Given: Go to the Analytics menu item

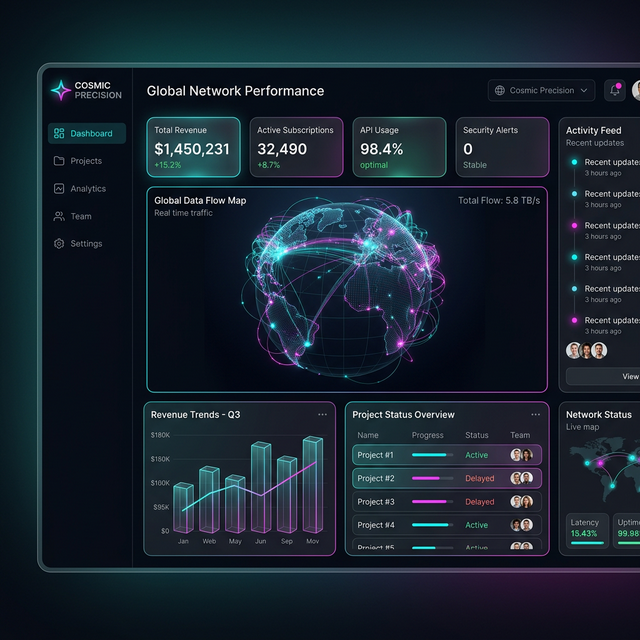Looking at the screenshot, I should pos(87,188).
